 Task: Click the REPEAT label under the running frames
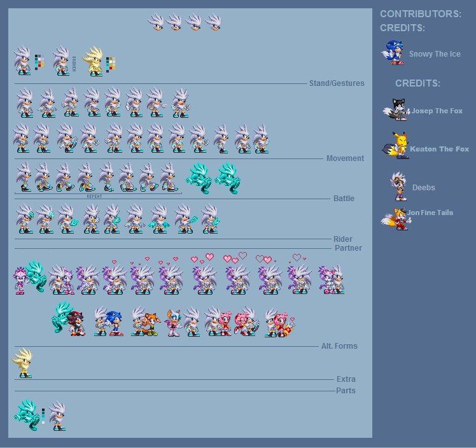pos(94,197)
